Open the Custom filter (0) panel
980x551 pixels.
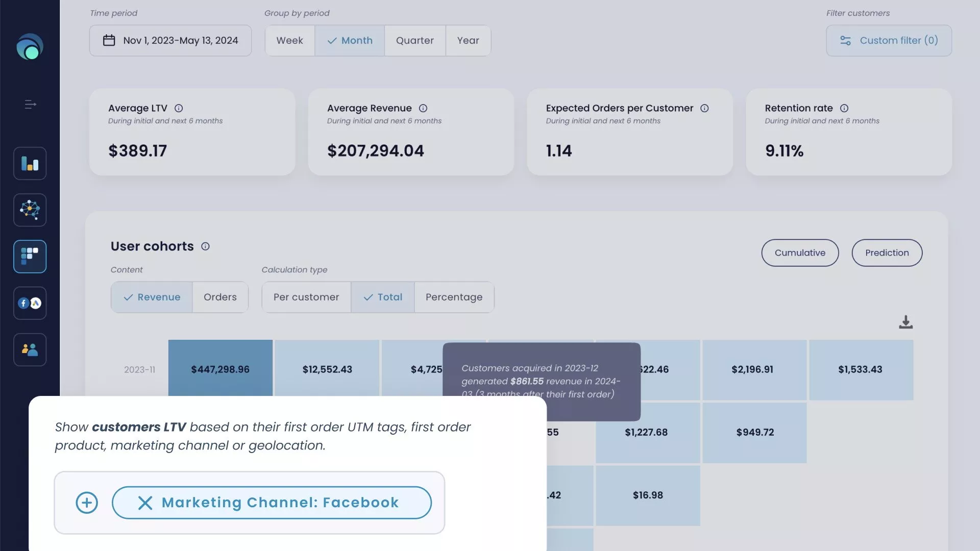click(889, 40)
